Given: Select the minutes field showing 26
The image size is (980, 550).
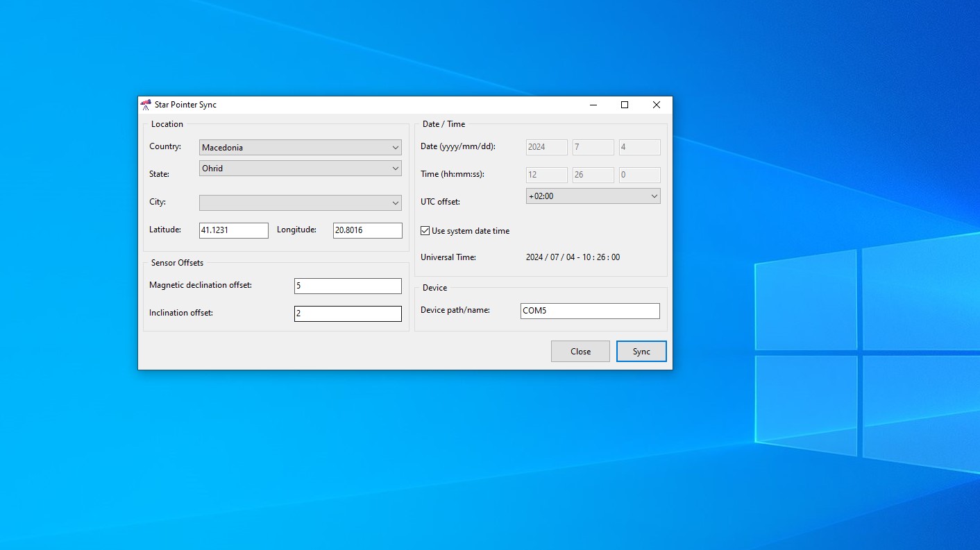Looking at the screenshot, I should (x=593, y=175).
